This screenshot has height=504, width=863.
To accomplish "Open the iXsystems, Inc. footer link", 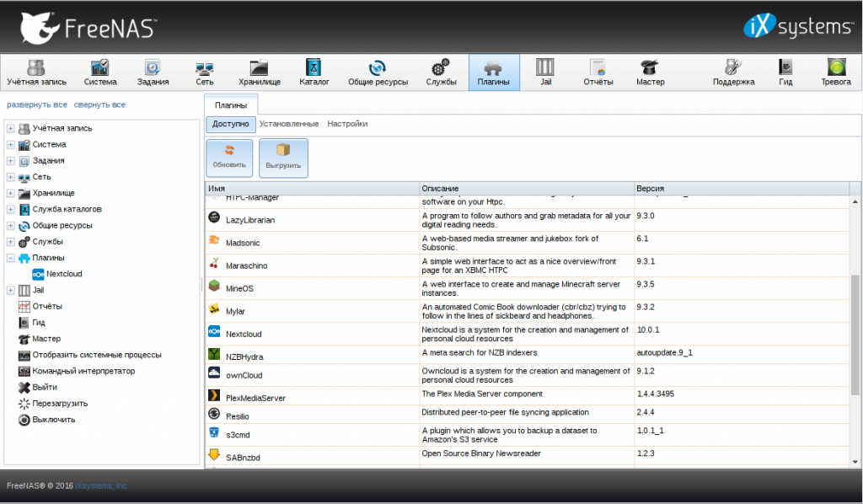I will click(102, 485).
